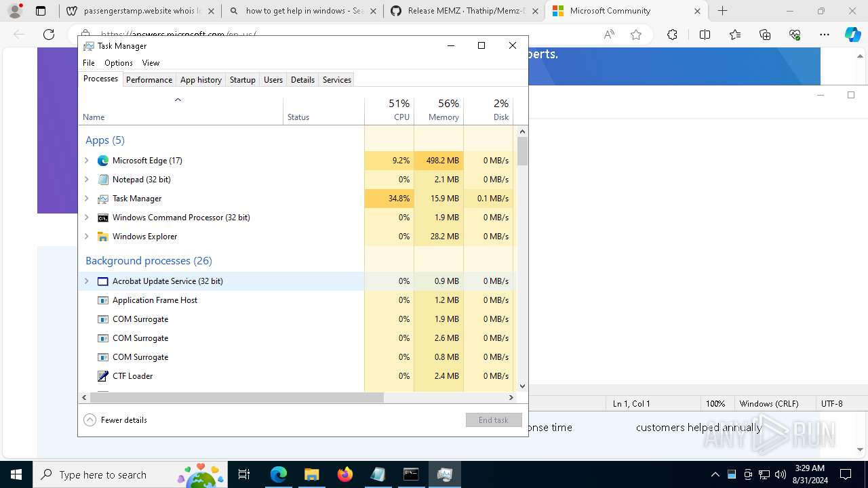868x488 pixels.
Task: Click the Acrobat Update Service icon
Action: [103, 281]
